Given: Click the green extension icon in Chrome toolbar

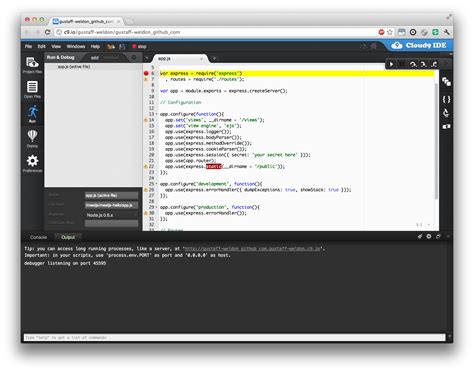Looking at the screenshot, I should tap(435, 32).
